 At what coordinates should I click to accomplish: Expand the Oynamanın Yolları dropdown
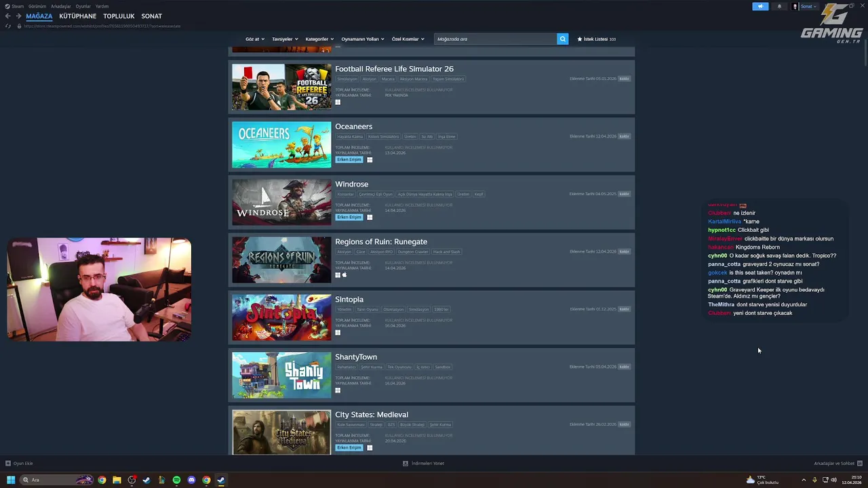pyautogui.click(x=362, y=39)
